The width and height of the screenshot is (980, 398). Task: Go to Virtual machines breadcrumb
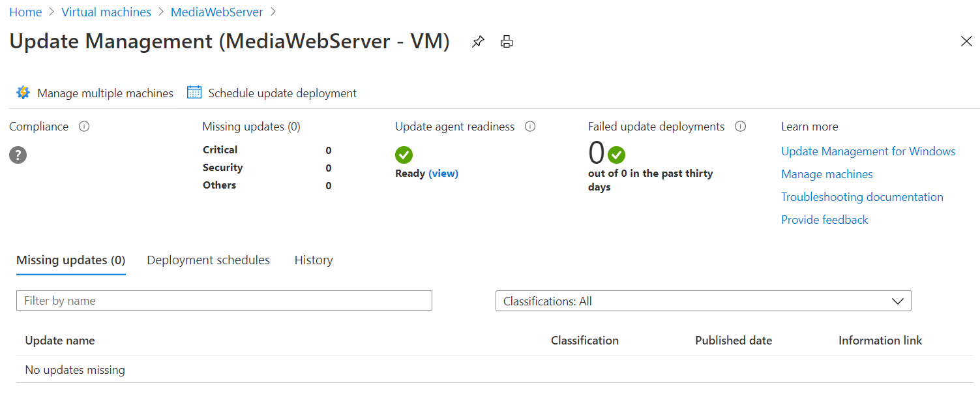(x=106, y=12)
